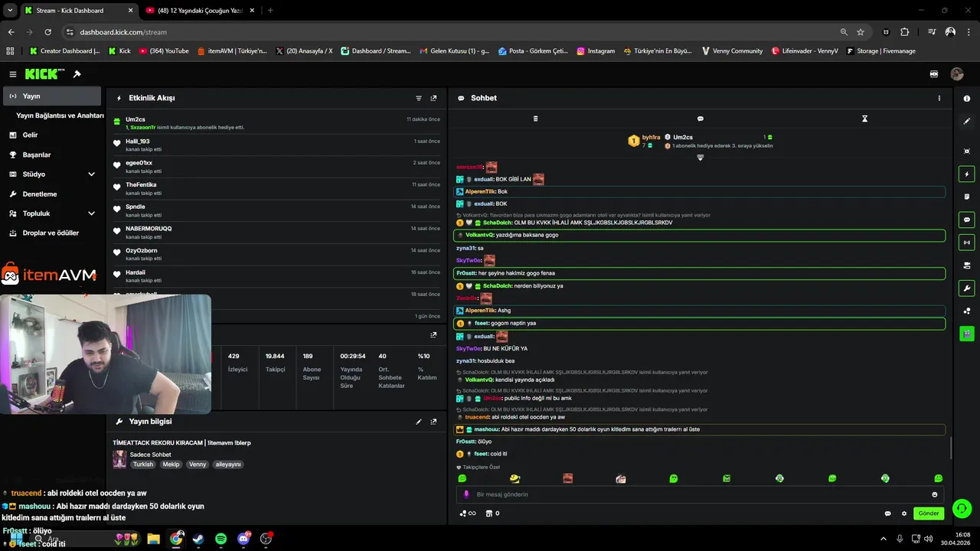
Task: Click Sadece Sohbet category name
Action: (150, 455)
